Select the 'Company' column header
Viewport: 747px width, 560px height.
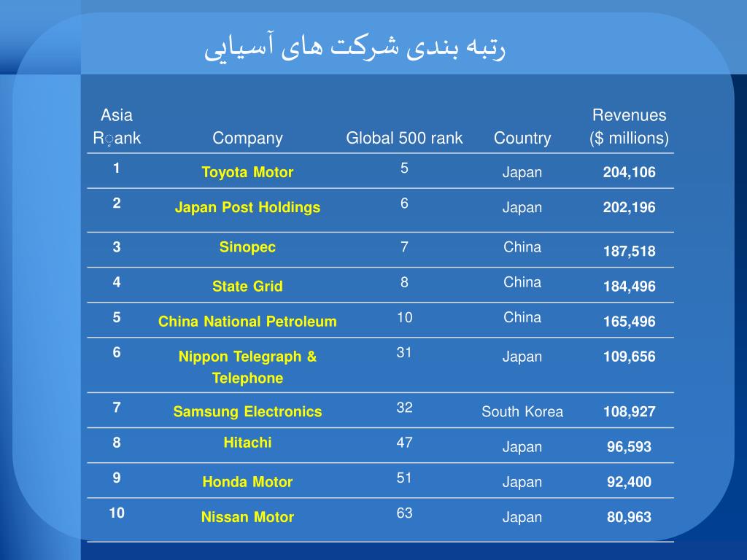coord(247,138)
